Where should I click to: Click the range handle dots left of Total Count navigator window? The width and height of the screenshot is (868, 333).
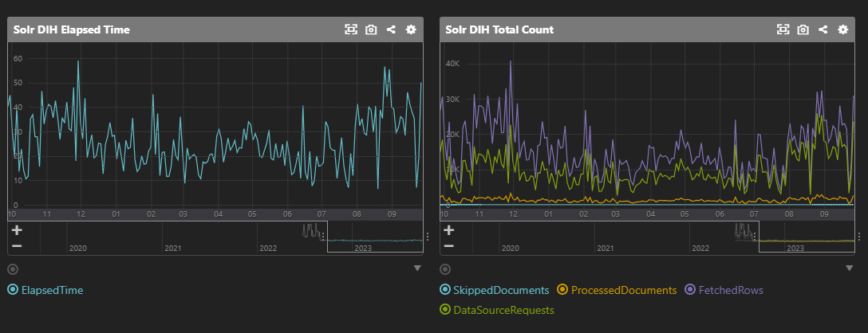coord(756,237)
